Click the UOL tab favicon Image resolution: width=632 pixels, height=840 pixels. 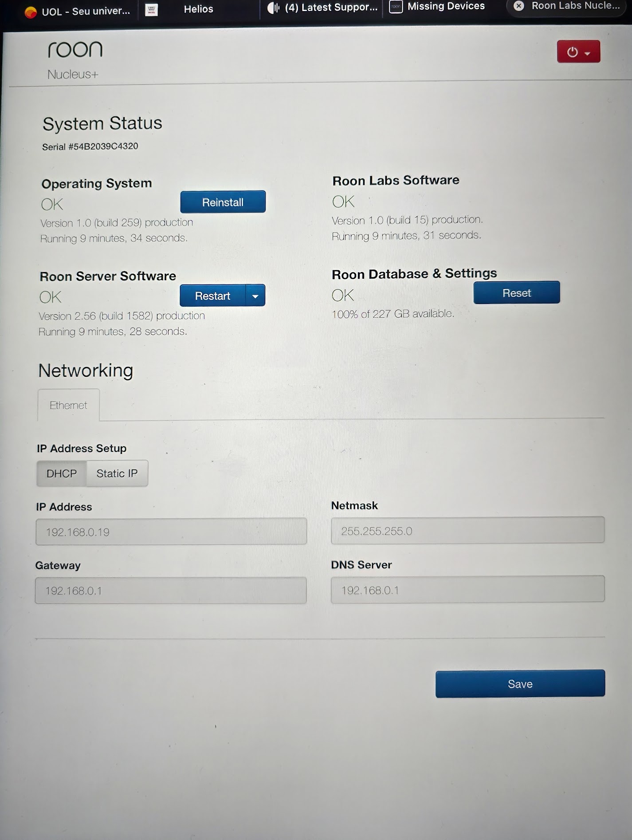(31, 12)
